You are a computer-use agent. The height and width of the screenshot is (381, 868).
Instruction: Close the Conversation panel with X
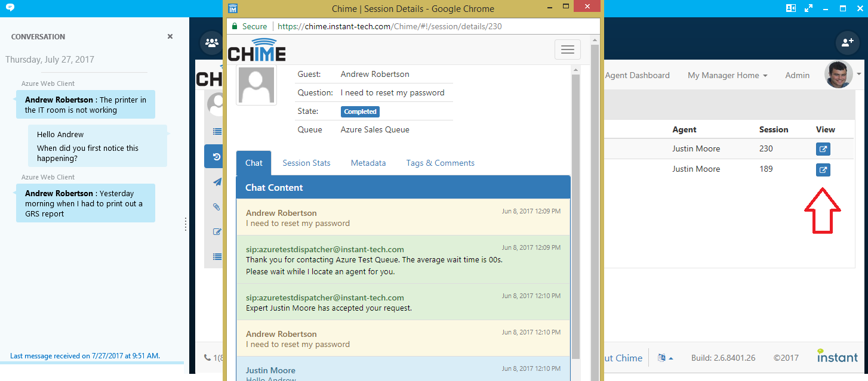tap(170, 36)
